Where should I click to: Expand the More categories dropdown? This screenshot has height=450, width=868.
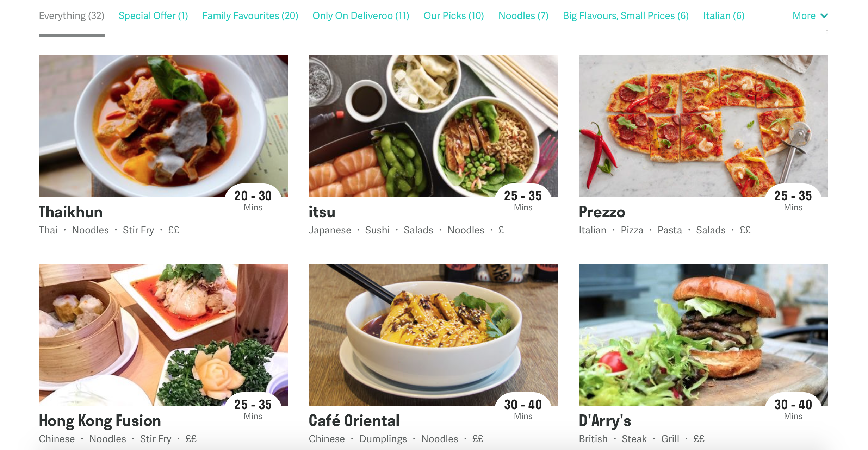pyautogui.click(x=810, y=16)
